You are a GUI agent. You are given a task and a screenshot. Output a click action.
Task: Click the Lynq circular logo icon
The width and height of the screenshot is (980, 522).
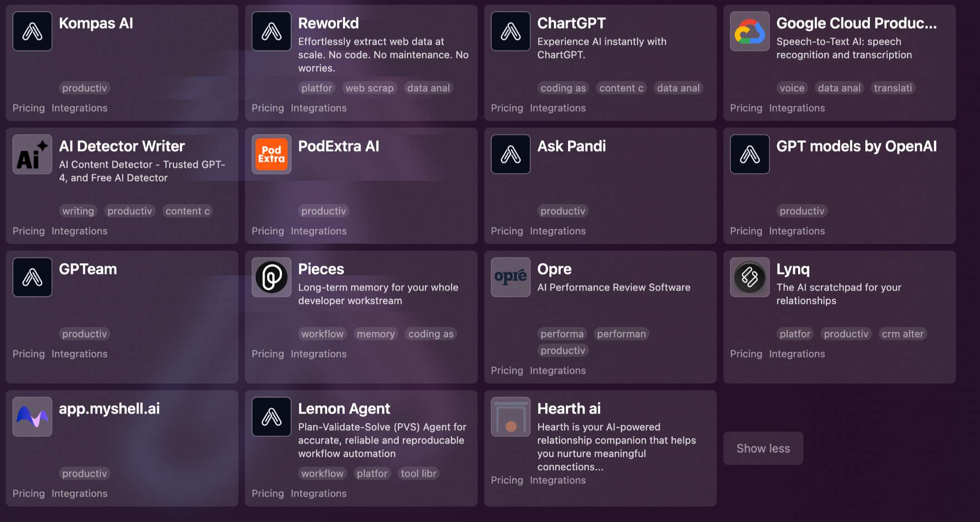pyautogui.click(x=750, y=277)
